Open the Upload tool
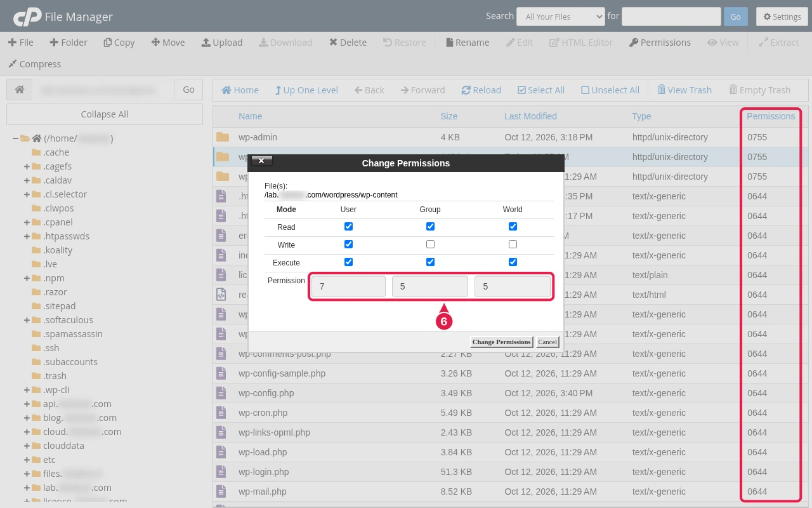The height and width of the screenshot is (508, 812). (x=222, y=43)
